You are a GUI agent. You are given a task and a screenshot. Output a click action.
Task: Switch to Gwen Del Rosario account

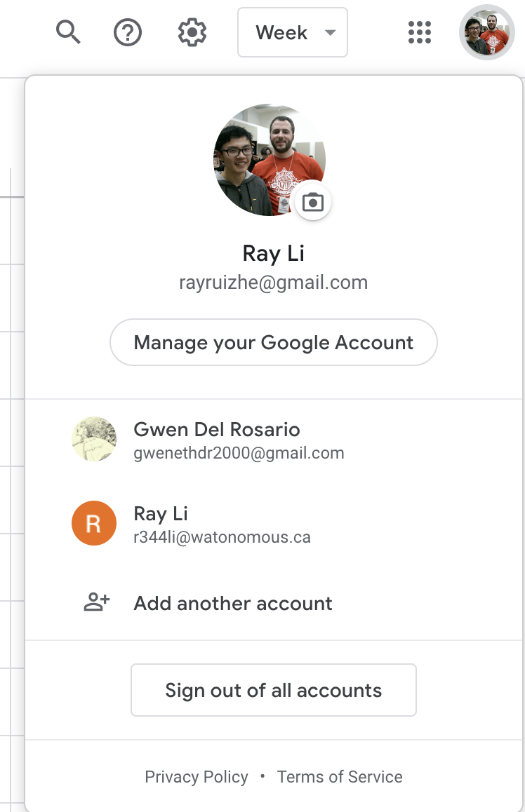pos(274,440)
